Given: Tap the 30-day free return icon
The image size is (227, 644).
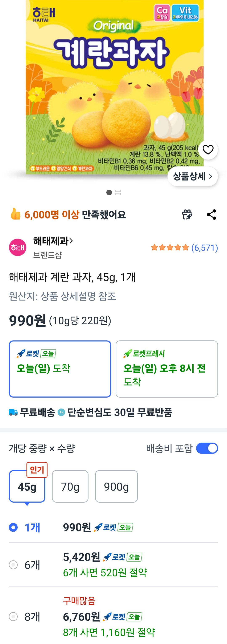Looking at the screenshot, I should 61,412.
